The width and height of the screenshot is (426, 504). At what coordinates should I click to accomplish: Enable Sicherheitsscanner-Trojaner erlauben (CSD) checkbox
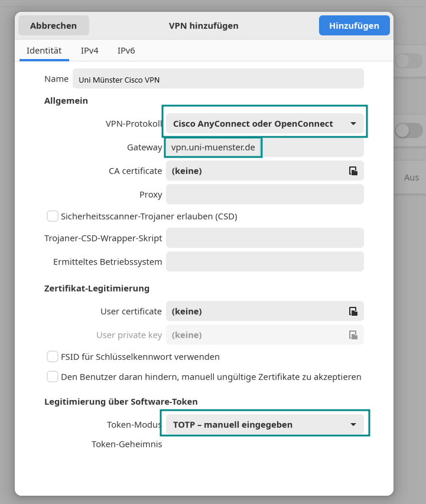tap(53, 216)
